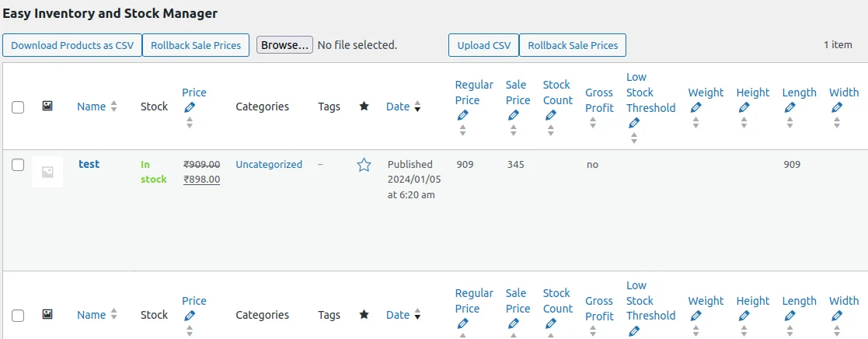Image resolution: width=868 pixels, height=339 pixels.
Task: Select the checkbox for test product row
Action: point(18,165)
